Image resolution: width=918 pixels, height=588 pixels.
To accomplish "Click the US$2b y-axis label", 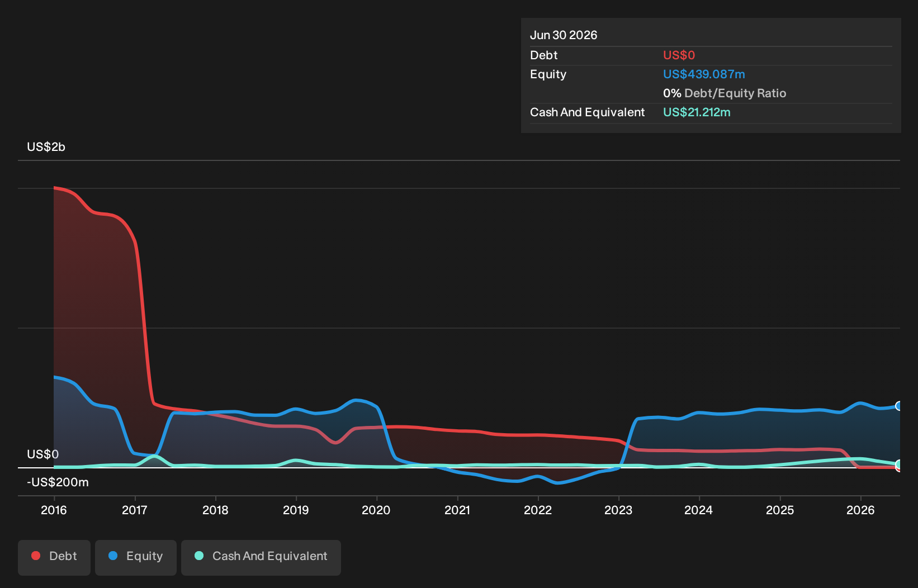I will pyautogui.click(x=46, y=147).
